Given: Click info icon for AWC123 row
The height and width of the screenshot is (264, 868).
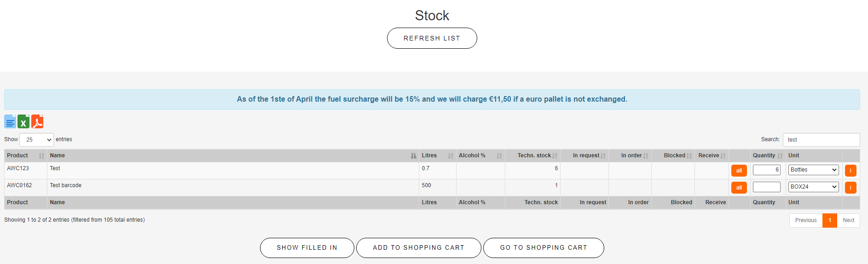Looking at the screenshot, I should [851, 171].
